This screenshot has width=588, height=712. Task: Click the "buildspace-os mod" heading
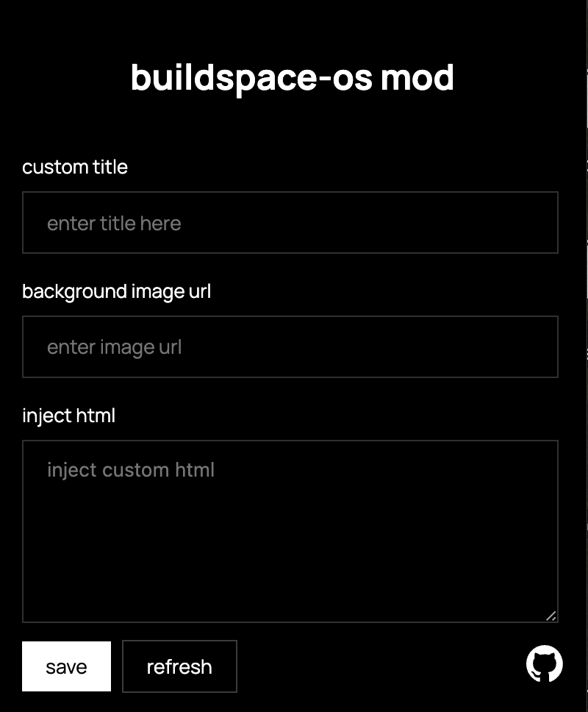[293, 78]
